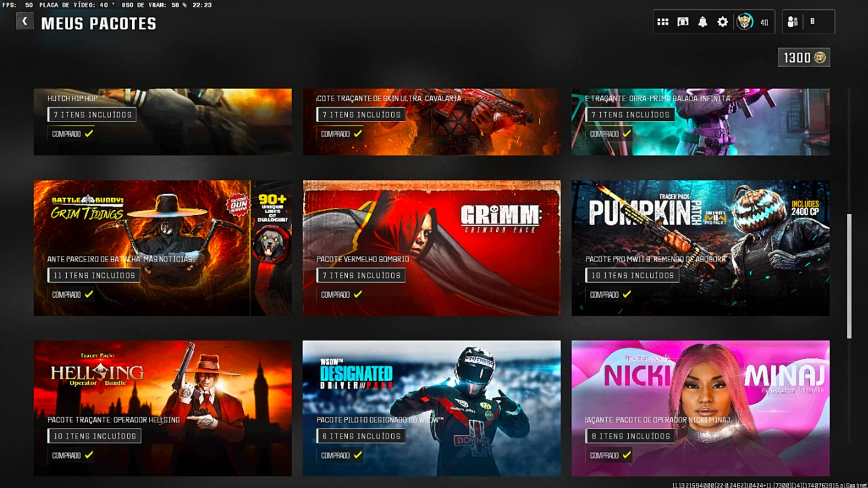Open the Grimm Crimson Pack bundle
The width and height of the screenshot is (868, 488).
pos(432,248)
